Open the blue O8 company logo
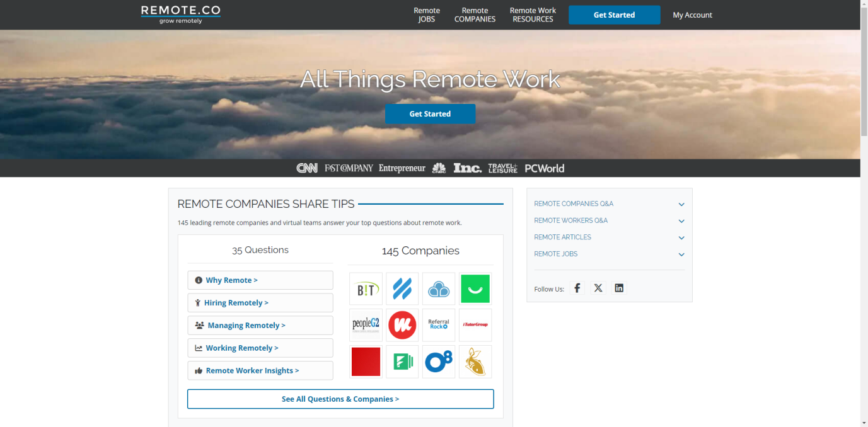Viewport: 868px width, 427px height. click(439, 362)
